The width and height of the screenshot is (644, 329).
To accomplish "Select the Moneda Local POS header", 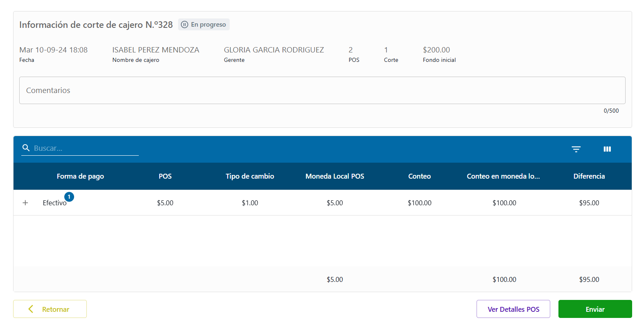I will tap(334, 176).
